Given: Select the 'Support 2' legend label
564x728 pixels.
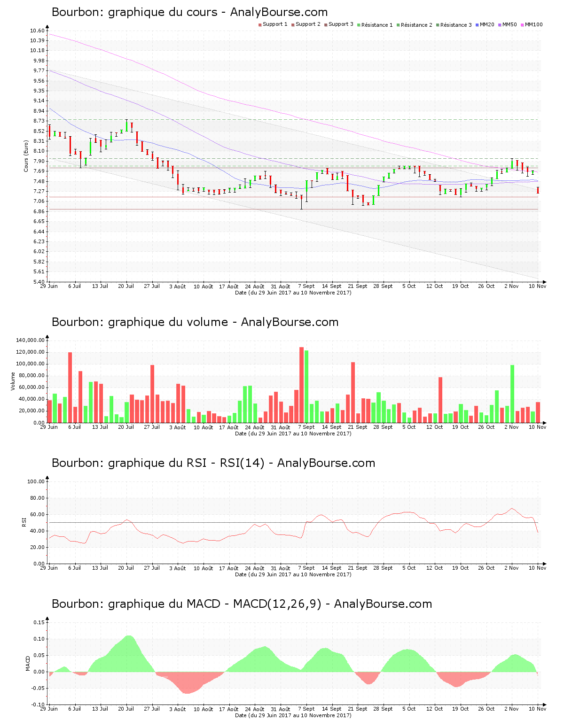Looking at the screenshot, I should point(308,24).
